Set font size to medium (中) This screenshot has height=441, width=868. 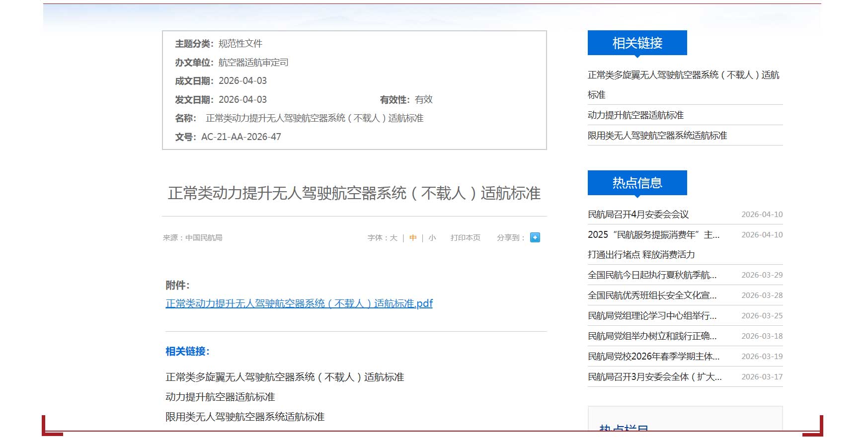(x=413, y=238)
